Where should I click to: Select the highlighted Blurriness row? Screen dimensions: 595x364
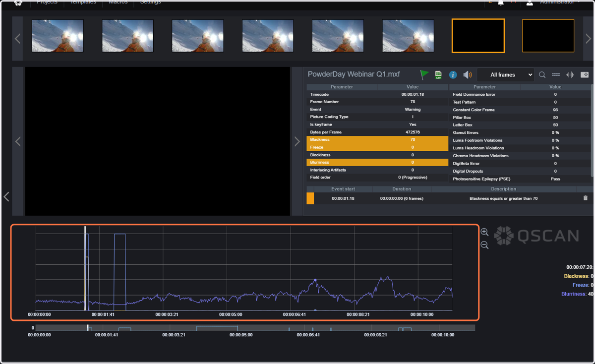(377, 163)
